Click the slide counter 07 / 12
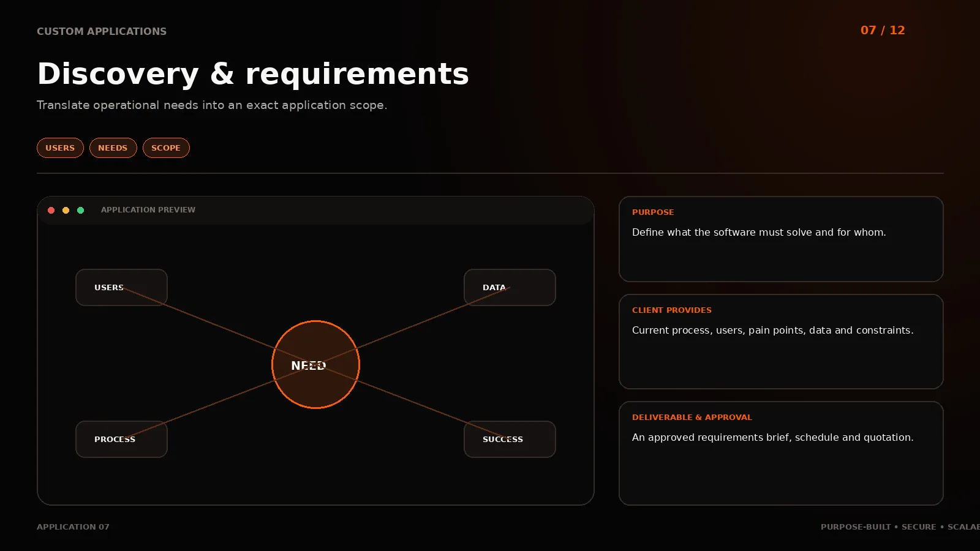This screenshot has height=551, width=980. [883, 30]
